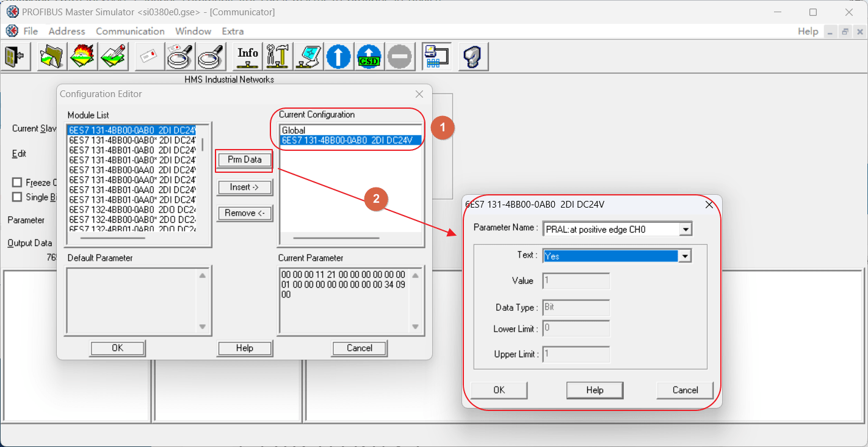
Task: Click the plain magnifier toolbar icon
Action: (210, 57)
